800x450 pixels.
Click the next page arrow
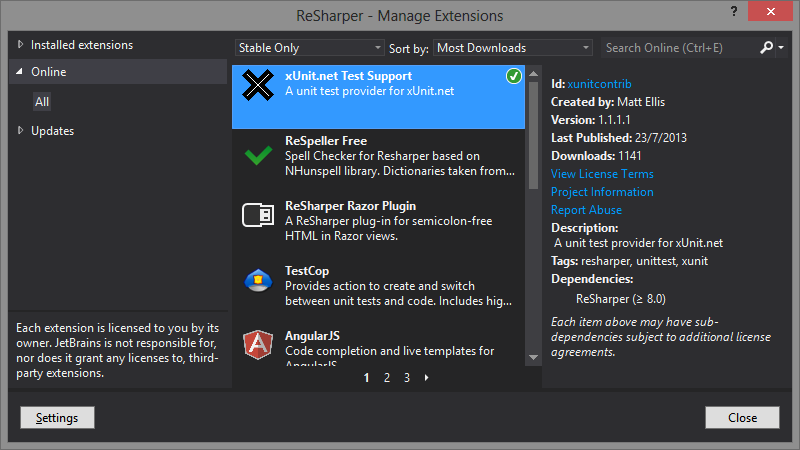pyautogui.click(x=427, y=378)
